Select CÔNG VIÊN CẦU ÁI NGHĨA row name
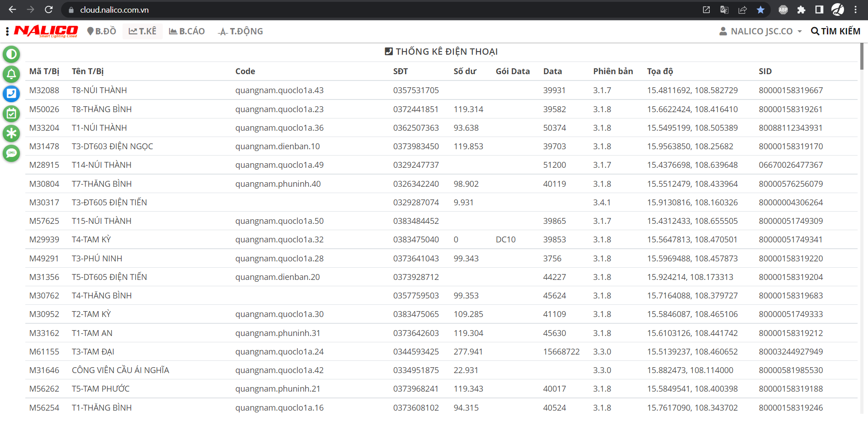 pyautogui.click(x=121, y=370)
